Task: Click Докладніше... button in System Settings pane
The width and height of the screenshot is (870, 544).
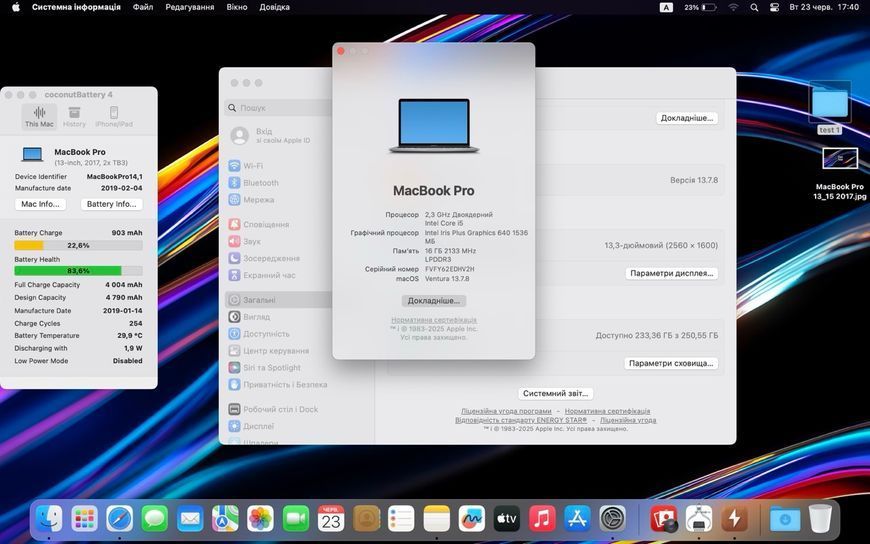Action: (687, 118)
